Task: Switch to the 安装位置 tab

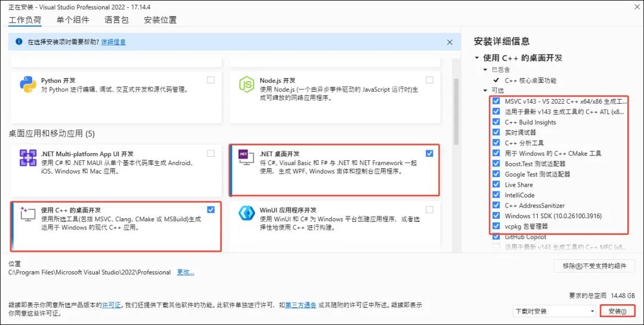Action: pyautogui.click(x=160, y=20)
